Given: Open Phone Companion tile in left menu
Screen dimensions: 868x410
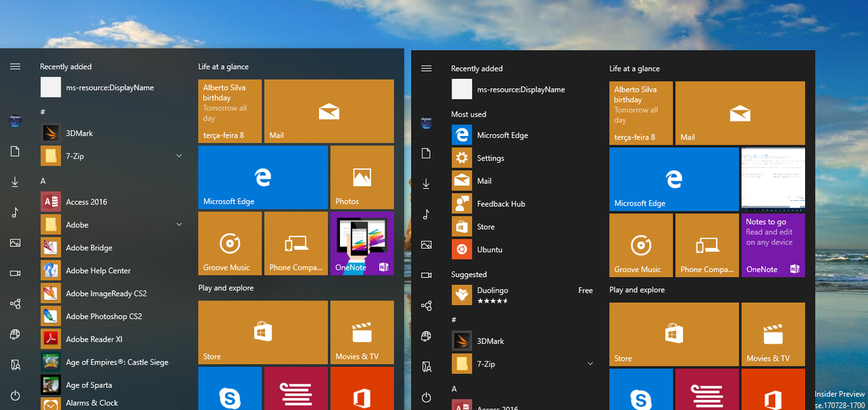Looking at the screenshot, I should coord(296,244).
